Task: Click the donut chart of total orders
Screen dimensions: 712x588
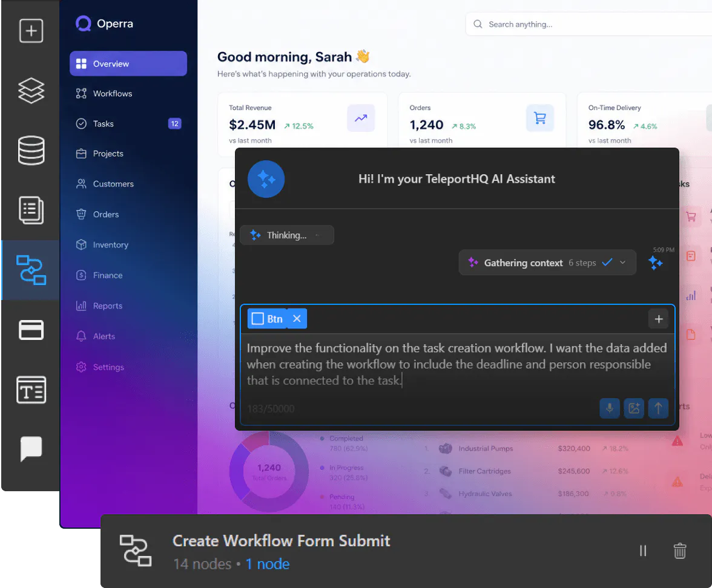Action: (x=269, y=472)
